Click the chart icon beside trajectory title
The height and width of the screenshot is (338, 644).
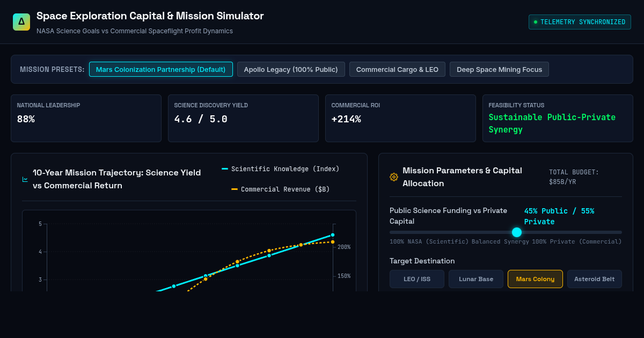click(x=25, y=179)
